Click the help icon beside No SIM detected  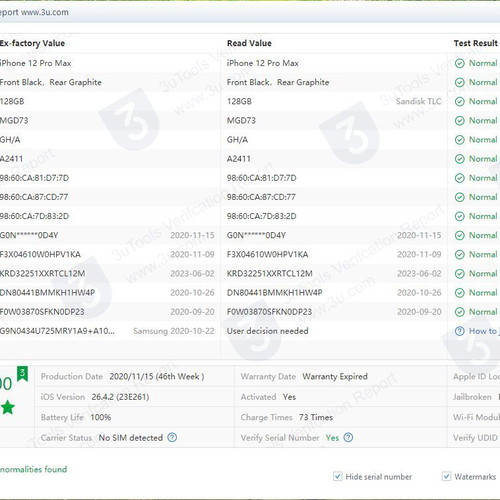tap(172, 437)
